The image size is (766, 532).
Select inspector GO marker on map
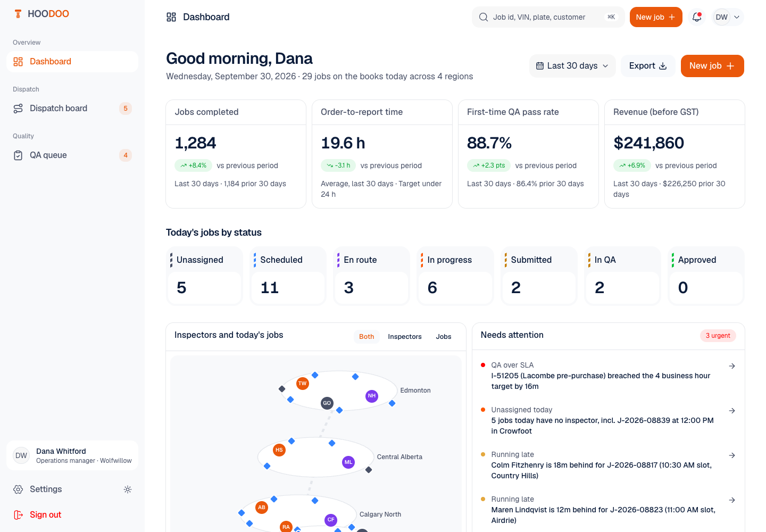coord(327,403)
